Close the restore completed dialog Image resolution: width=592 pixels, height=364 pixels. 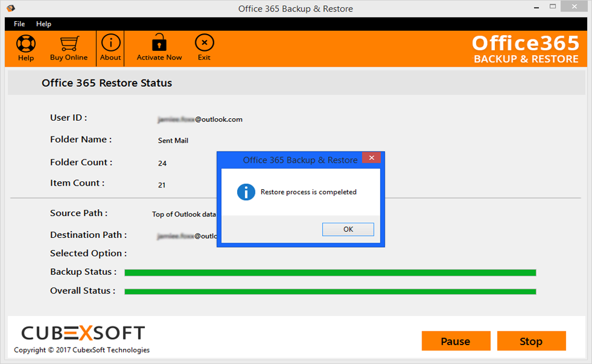pyautogui.click(x=371, y=158)
